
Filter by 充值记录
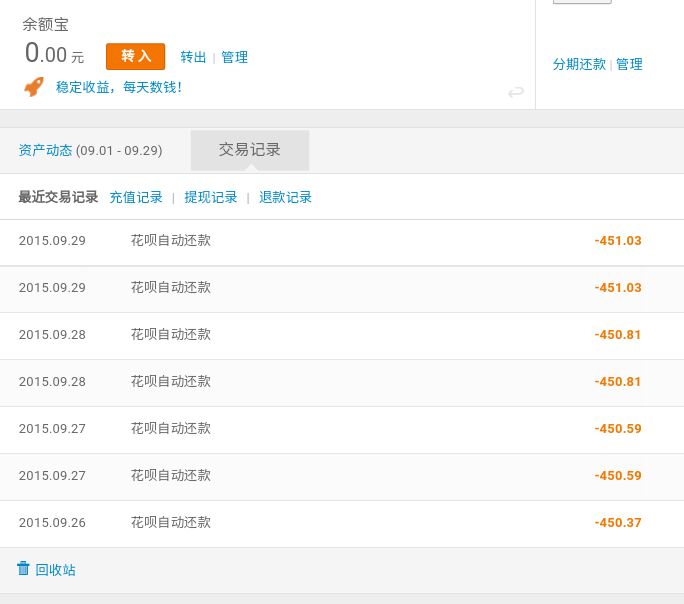(x=136, y=197)
